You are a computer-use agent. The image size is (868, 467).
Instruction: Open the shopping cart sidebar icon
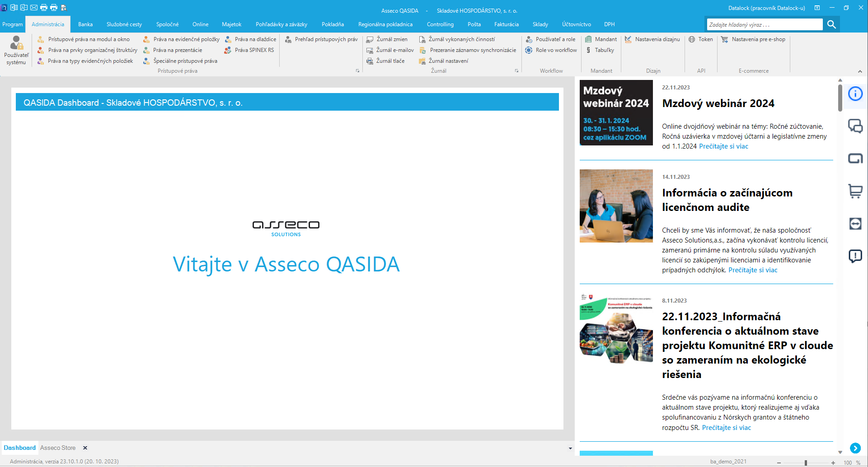pos(855,191)
